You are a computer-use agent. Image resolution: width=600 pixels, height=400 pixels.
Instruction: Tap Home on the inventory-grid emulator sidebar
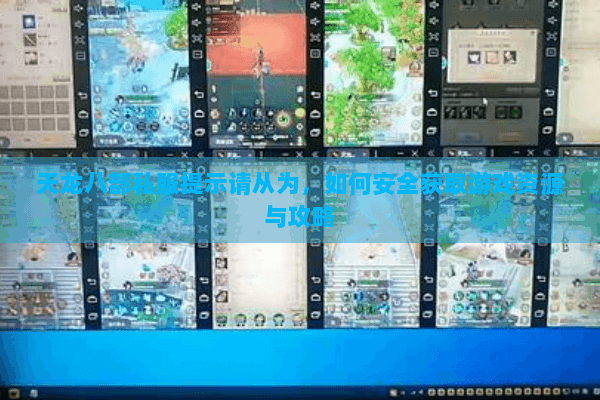click(83, 114)
